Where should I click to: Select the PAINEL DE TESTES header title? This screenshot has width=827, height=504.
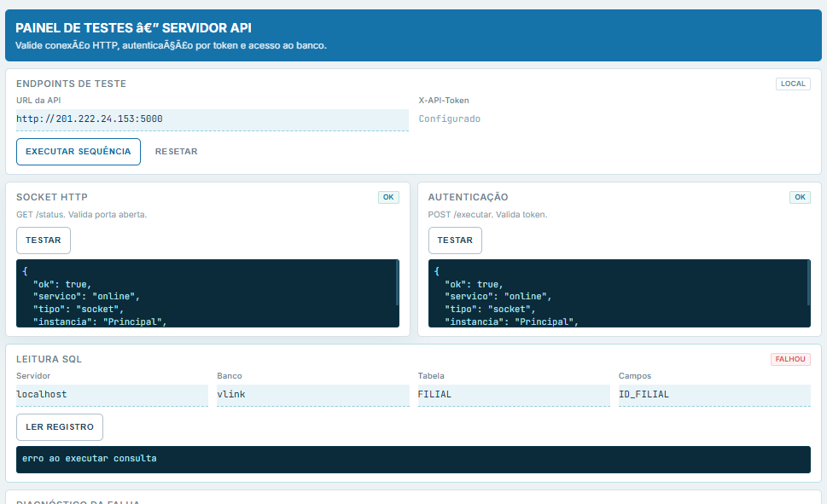133,28
